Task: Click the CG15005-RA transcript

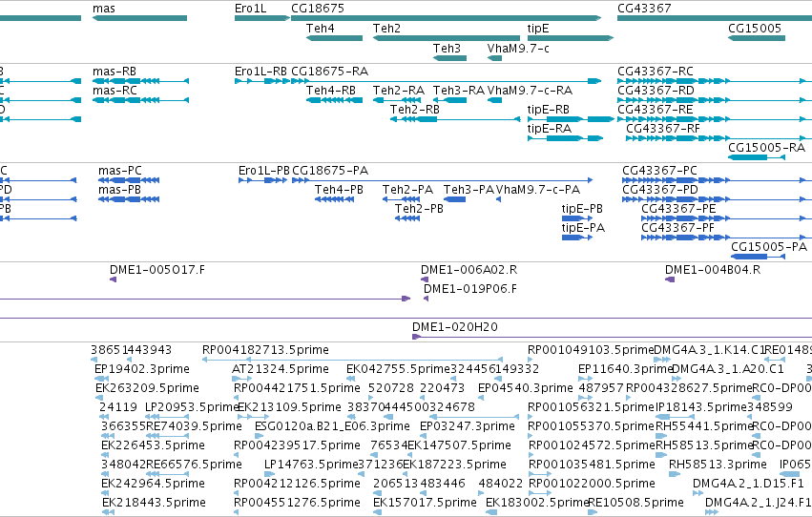Action: [x=757, y=157]
